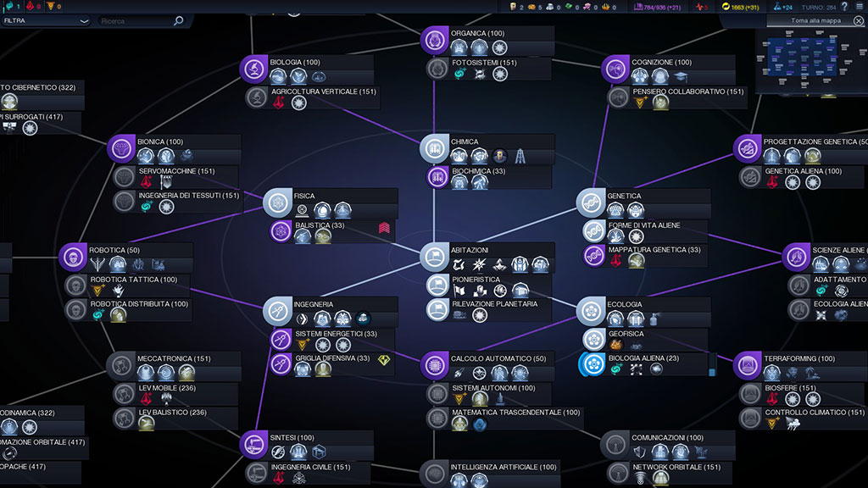Click the "SERVOMACCHINE (151)" label

click(x=176, y=171)
